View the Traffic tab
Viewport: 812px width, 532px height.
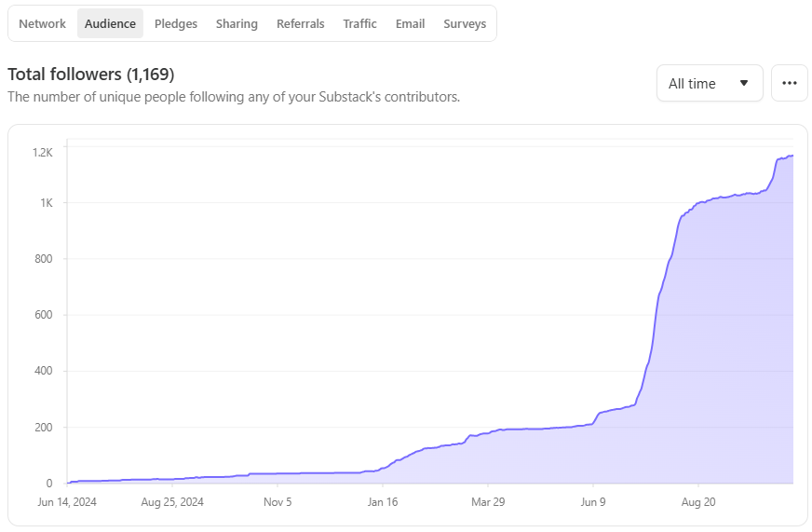[360, 24]
